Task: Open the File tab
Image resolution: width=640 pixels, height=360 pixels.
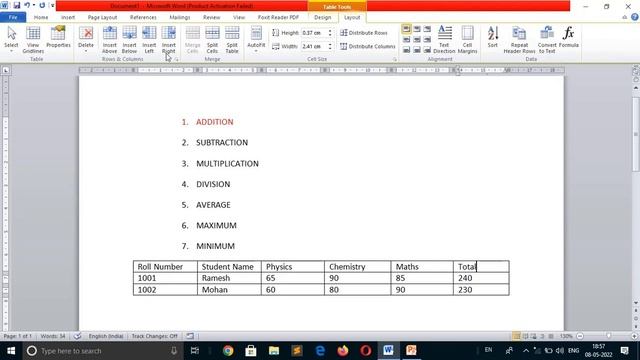Action: coord(13,18)
